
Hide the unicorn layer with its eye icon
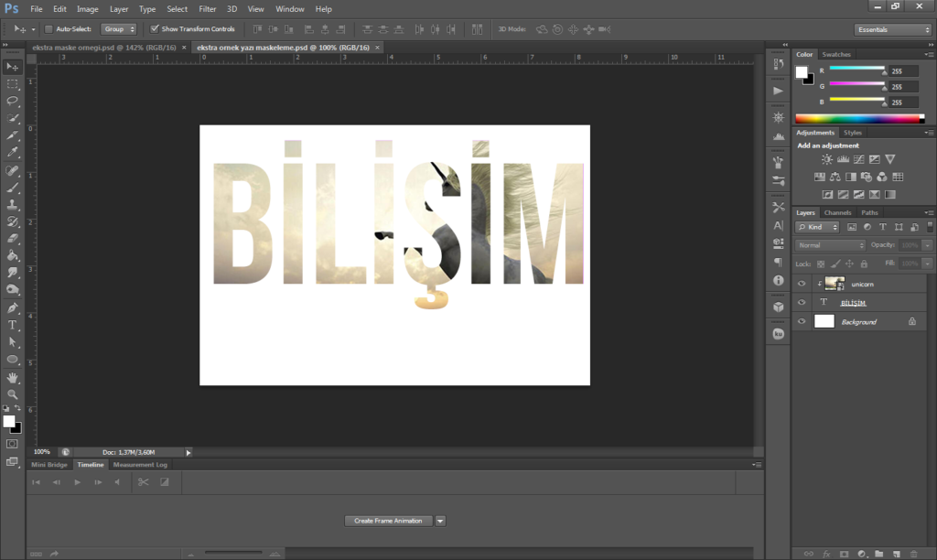pos(802,284)
